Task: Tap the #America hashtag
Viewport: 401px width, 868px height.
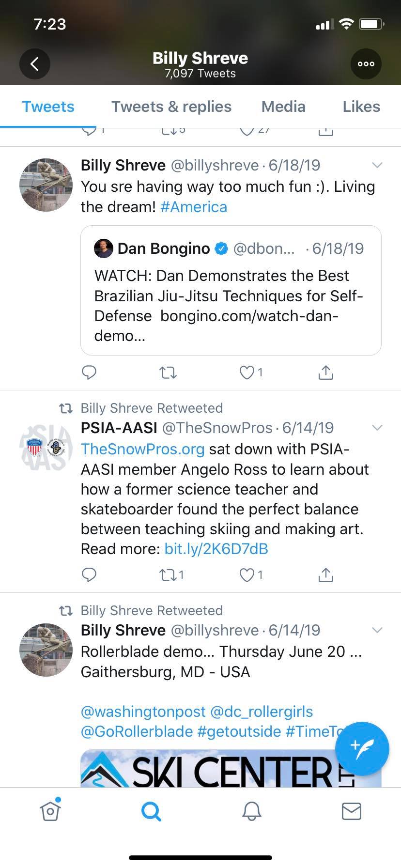Action: pos(194,207)
